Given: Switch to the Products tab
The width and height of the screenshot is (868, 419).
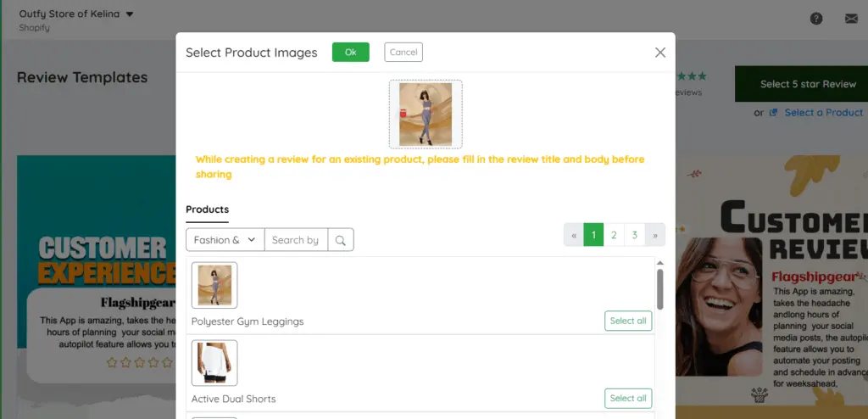Looking at the screenshot, I should click(207, 209).
